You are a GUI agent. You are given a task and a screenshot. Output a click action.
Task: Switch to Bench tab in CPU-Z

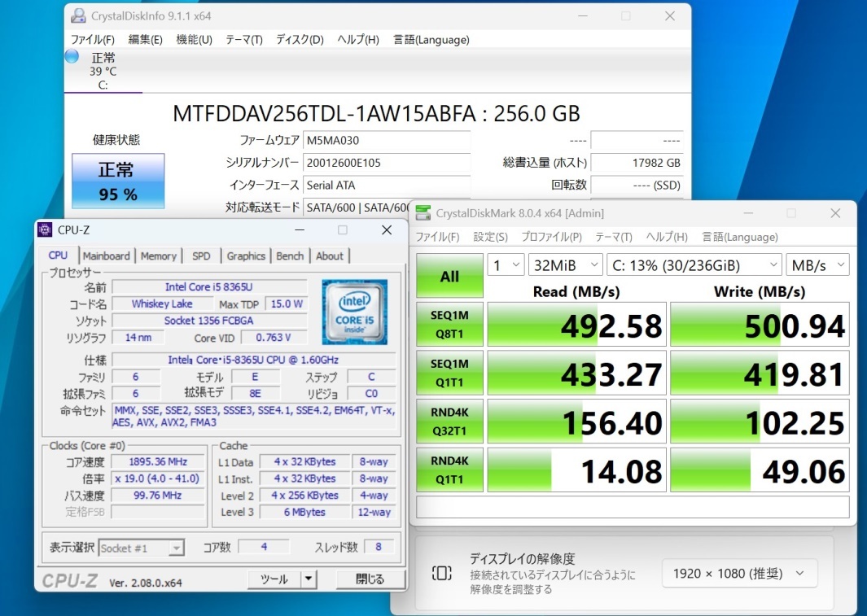290,256
